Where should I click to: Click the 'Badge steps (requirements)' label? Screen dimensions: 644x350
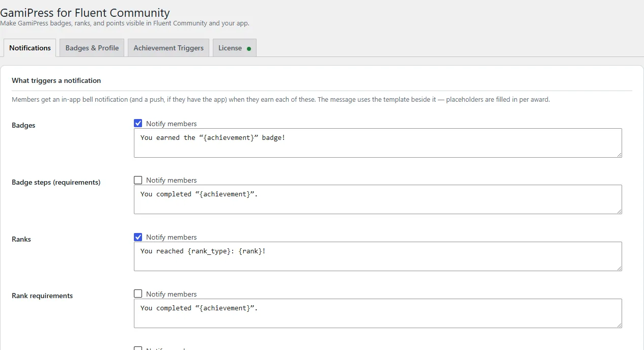[56, 182]
